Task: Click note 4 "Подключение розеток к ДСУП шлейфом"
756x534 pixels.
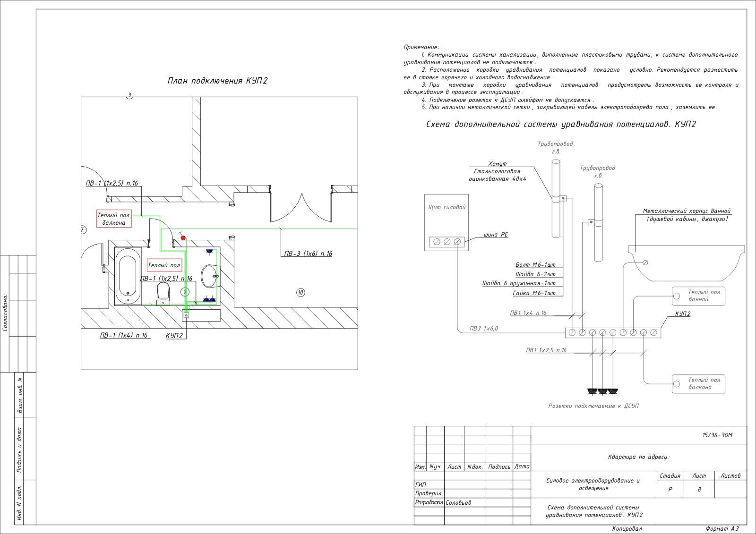Action: coord(508,100)
